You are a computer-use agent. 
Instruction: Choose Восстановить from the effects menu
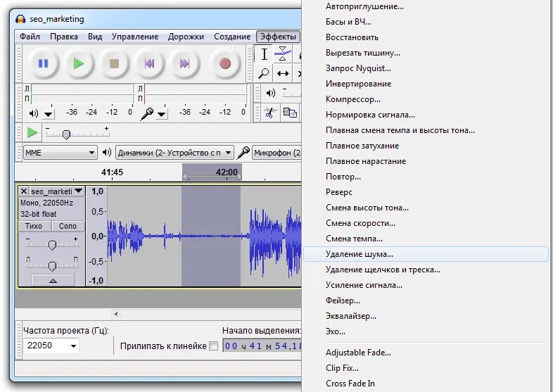[426, 37]
